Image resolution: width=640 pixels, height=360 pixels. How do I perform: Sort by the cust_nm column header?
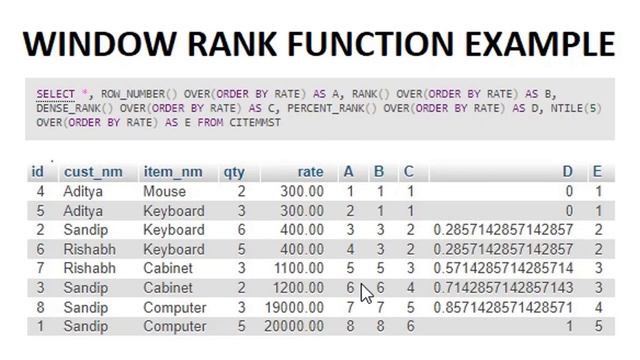click(x=93, y=172)
